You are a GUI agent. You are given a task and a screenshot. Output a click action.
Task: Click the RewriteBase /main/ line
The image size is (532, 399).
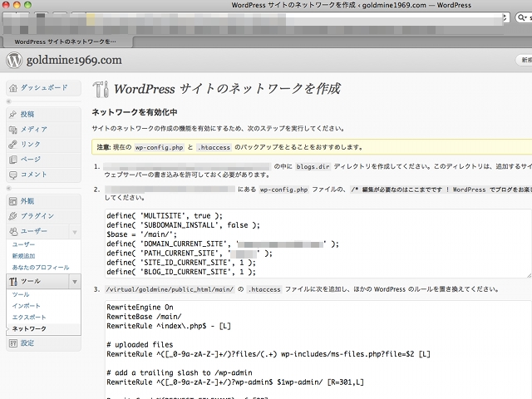coord(144,317)
